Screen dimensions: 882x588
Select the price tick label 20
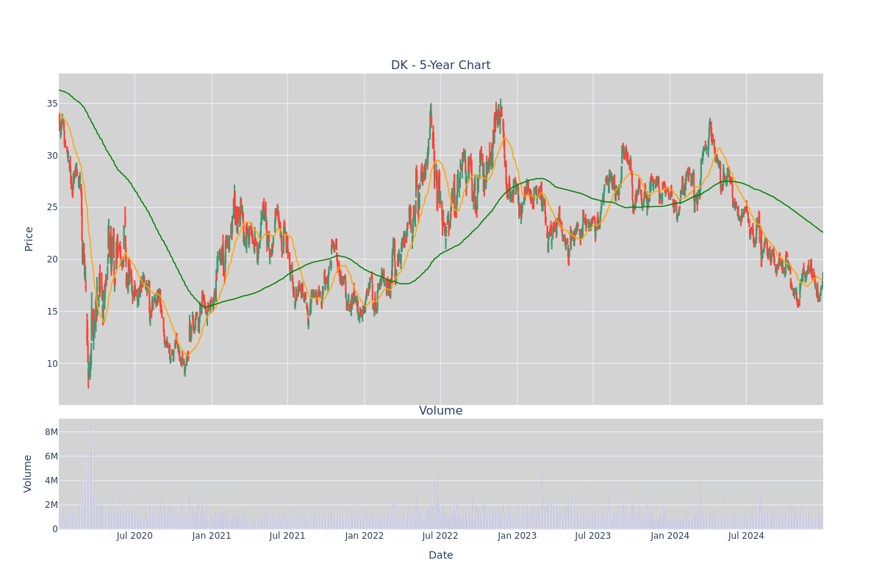click(x=52, y=259)
